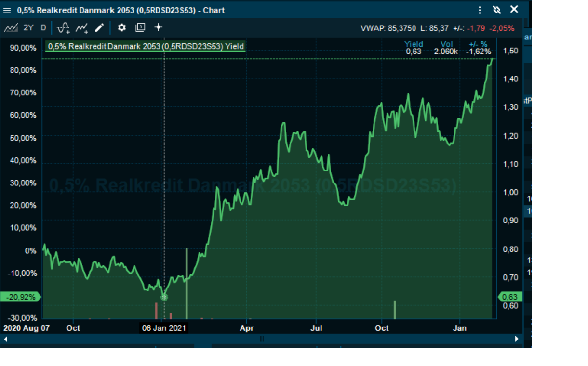Click the green 0,63 yield axis marker
Viewport: 588px width, 366px height.
509,297
